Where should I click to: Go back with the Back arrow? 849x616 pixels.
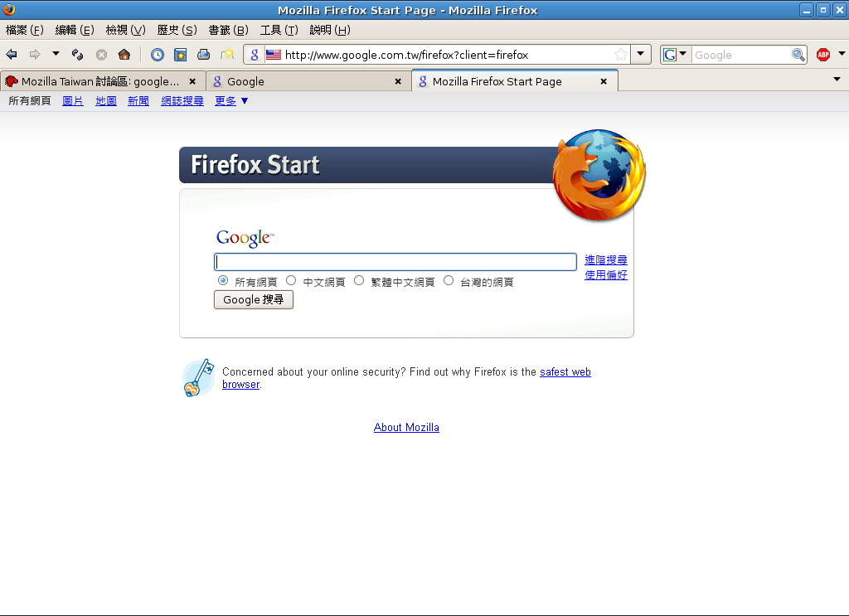click(12, 54)
